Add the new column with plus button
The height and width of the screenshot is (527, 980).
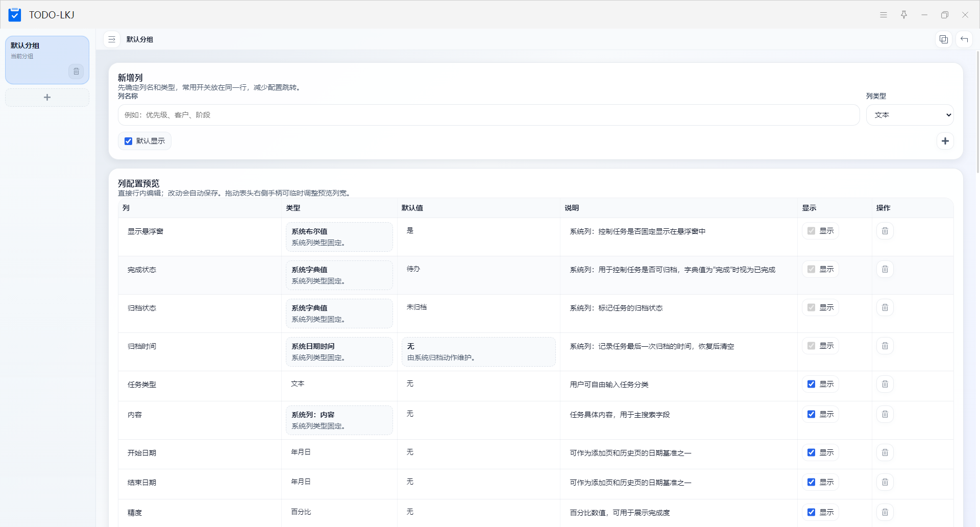tap(945, 141)
